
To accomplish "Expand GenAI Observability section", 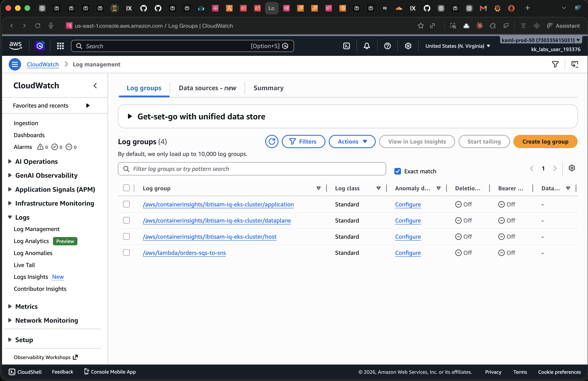I will [x=10, y=175].
